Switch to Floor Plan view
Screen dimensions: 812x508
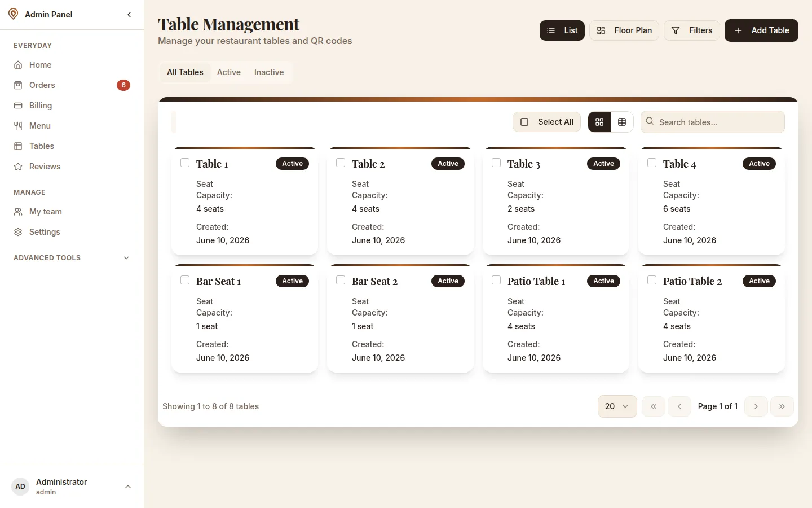[624, 30]
